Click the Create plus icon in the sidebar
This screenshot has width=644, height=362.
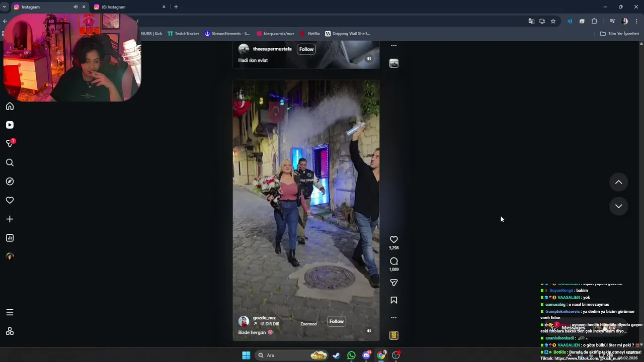[10, 219]
